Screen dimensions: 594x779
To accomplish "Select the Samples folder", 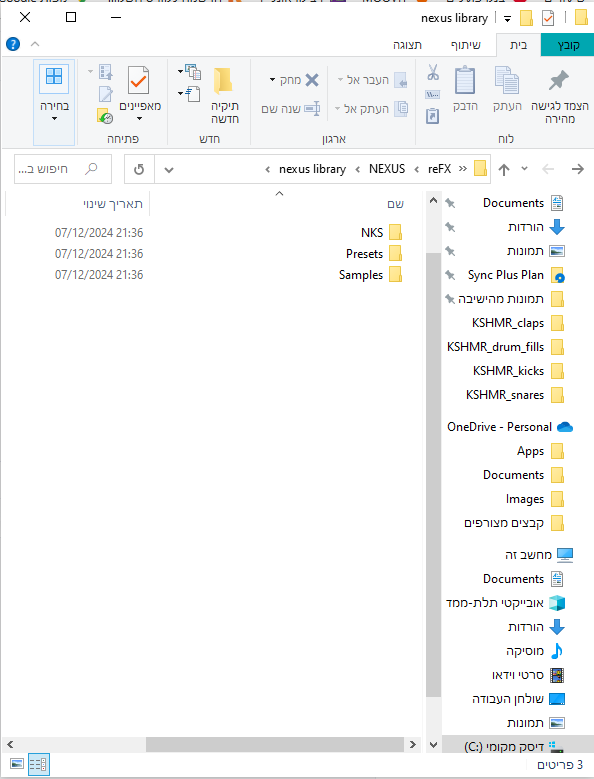I will pyautogui.click(x=370, y=275).
